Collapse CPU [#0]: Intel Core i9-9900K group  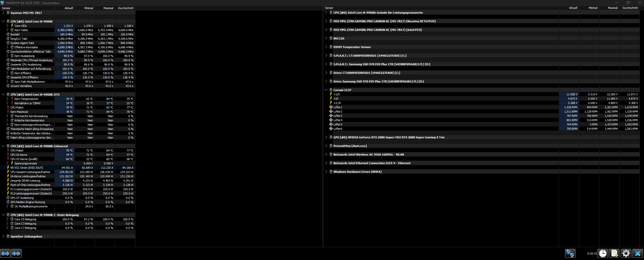coord(3,21)
